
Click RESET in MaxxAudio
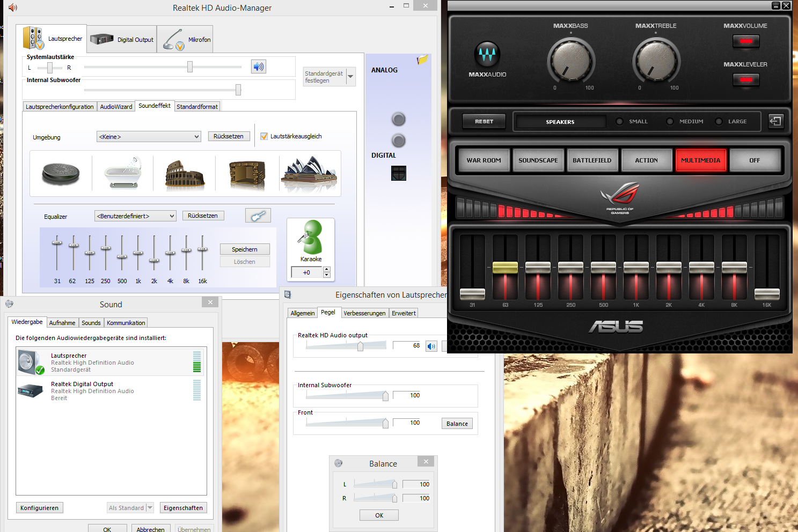pyautogui.click(x=484, y=122)
